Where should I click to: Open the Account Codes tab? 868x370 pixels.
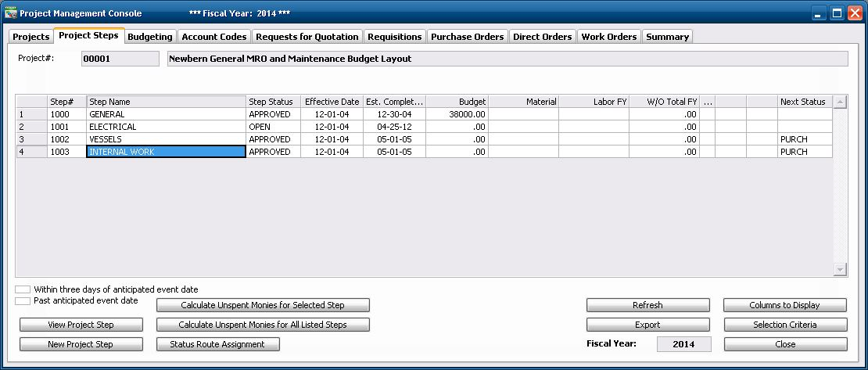(x=214, y=37)
